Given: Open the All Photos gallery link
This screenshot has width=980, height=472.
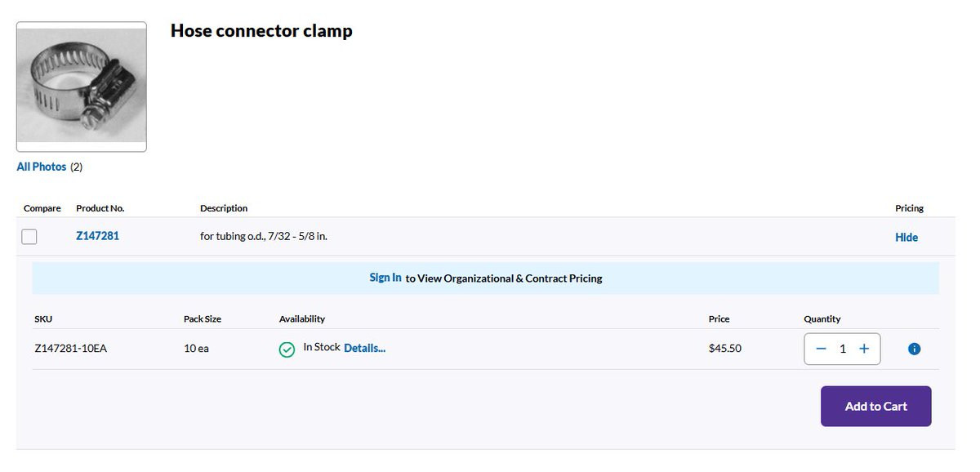Looking at the screenshot, I should (x=42, y=167).
